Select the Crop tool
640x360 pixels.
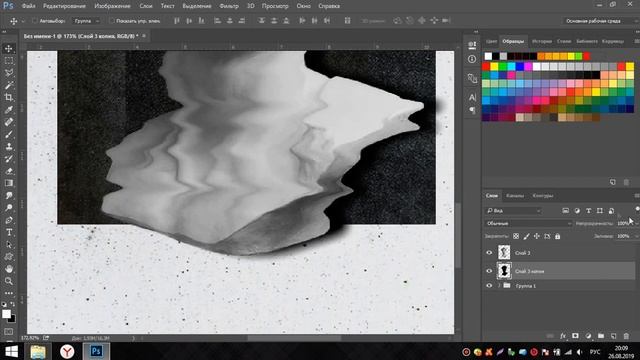coord(9,98)
